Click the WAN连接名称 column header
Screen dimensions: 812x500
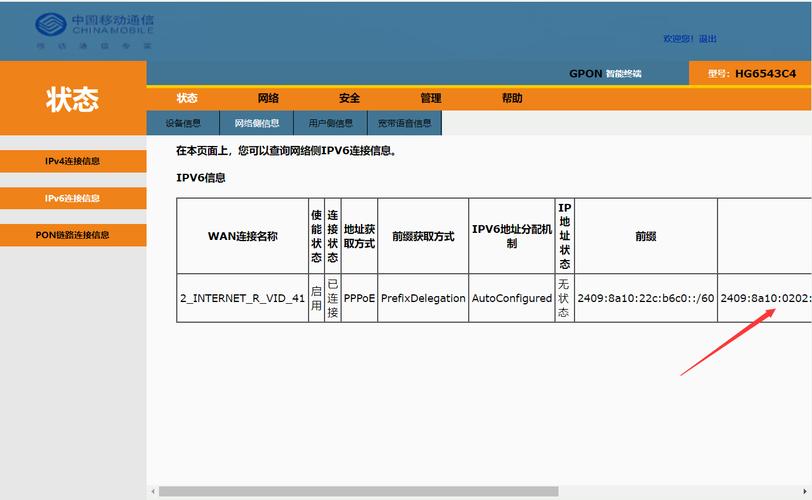point(242,236)
